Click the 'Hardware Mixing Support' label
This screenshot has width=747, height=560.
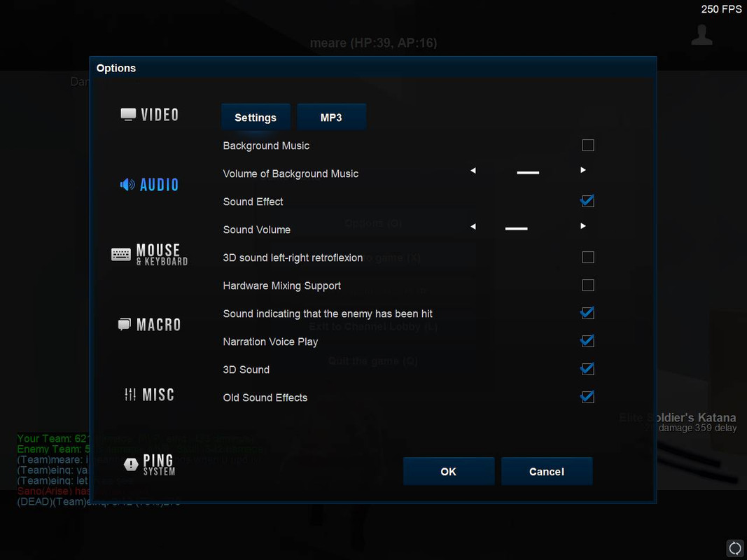pyautogui.click(x=282, y=286)
